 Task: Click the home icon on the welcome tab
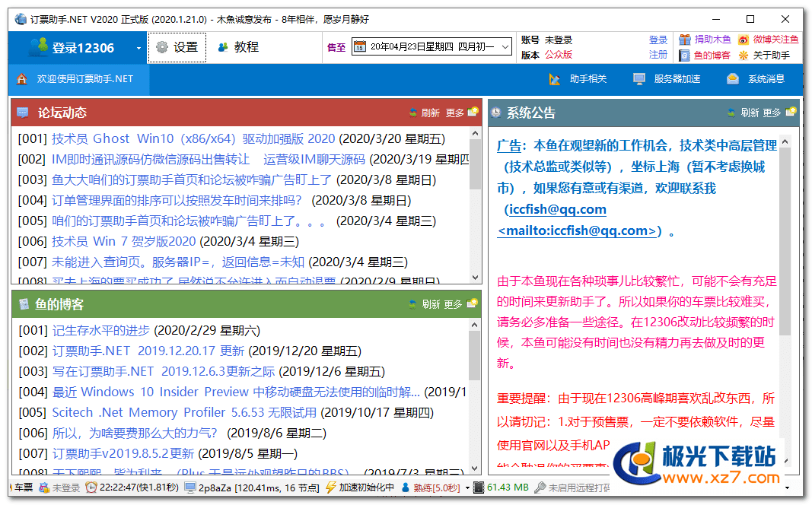point(22,78)
